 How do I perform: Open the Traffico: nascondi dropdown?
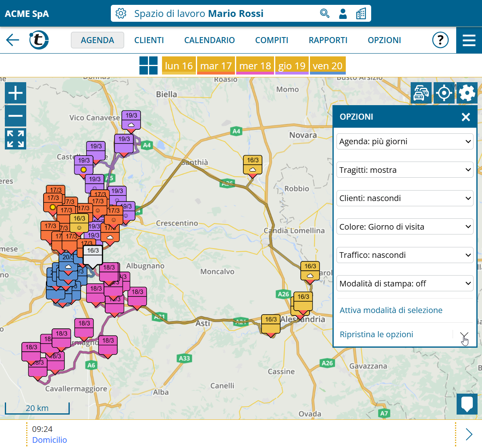click(x=405, y=255)
